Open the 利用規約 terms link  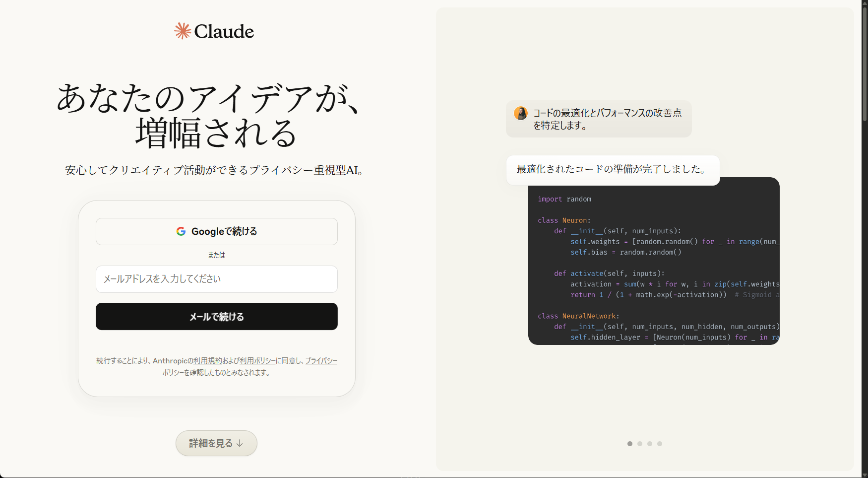pos(207,361)
